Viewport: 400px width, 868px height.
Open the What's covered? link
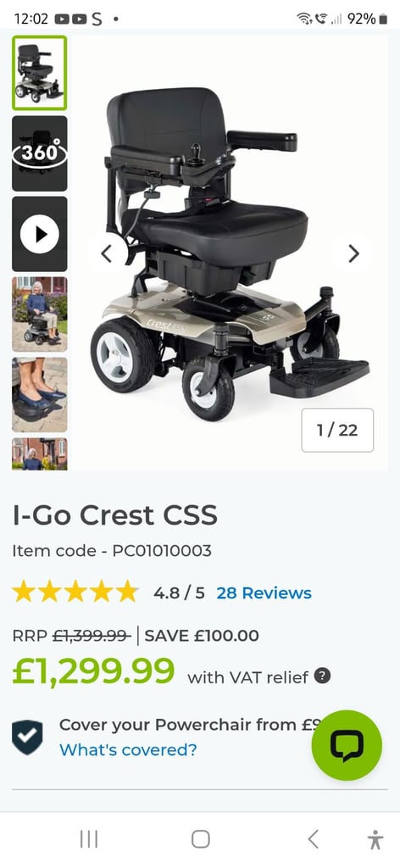coord(128,749)
